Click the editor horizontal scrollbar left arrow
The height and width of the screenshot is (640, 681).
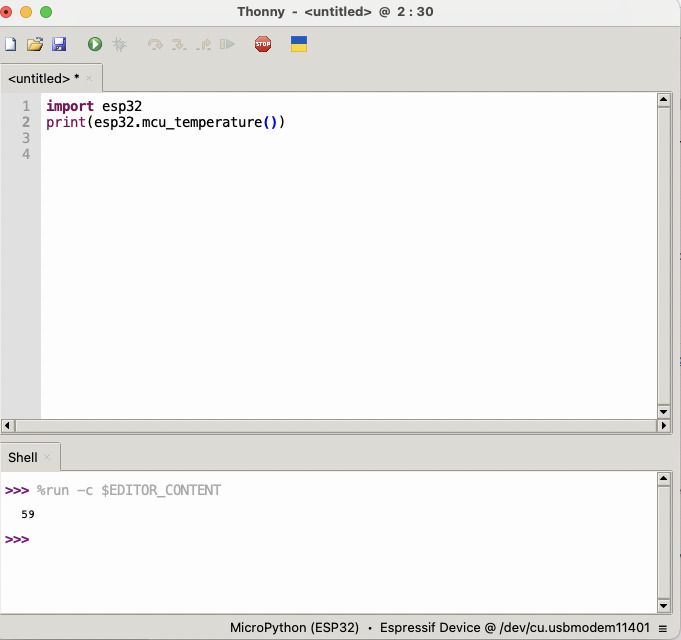coord(7,426)
